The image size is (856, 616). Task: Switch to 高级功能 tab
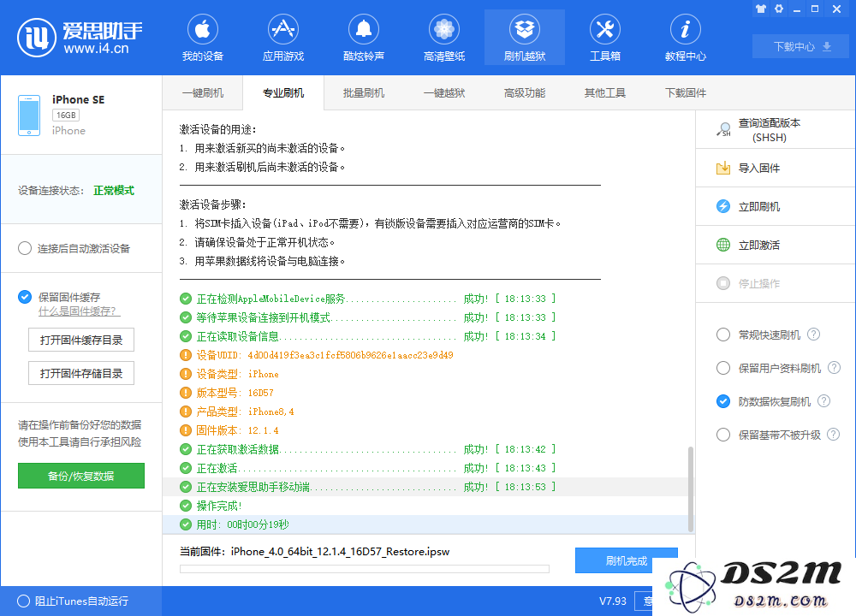click(525, 92)
